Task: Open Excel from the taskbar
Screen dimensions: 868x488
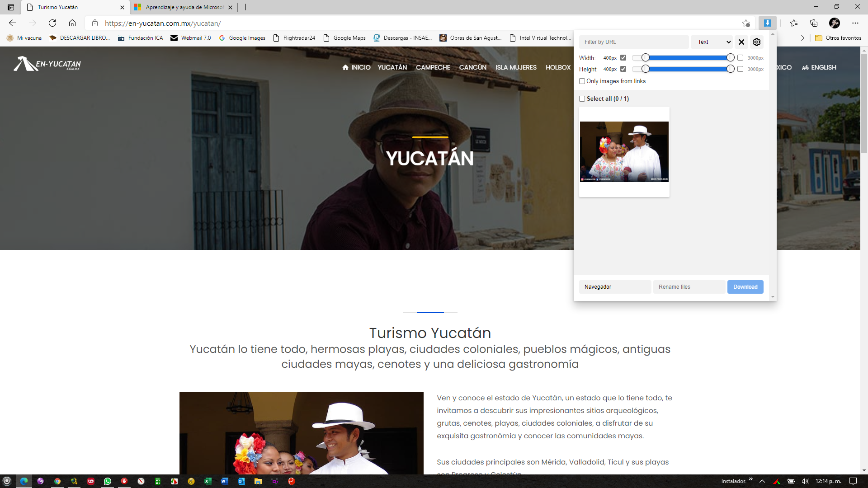Action: point(208,481)
